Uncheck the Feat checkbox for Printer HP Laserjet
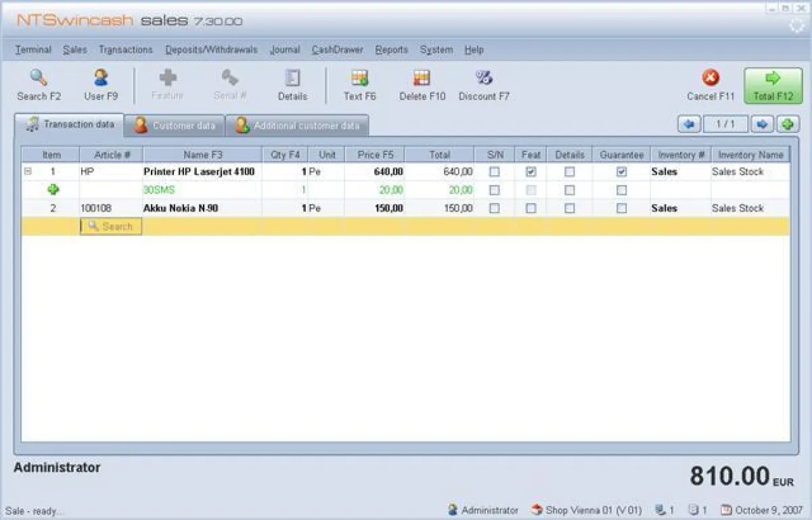This screenshot has width=812, height=520. (531, 172)
